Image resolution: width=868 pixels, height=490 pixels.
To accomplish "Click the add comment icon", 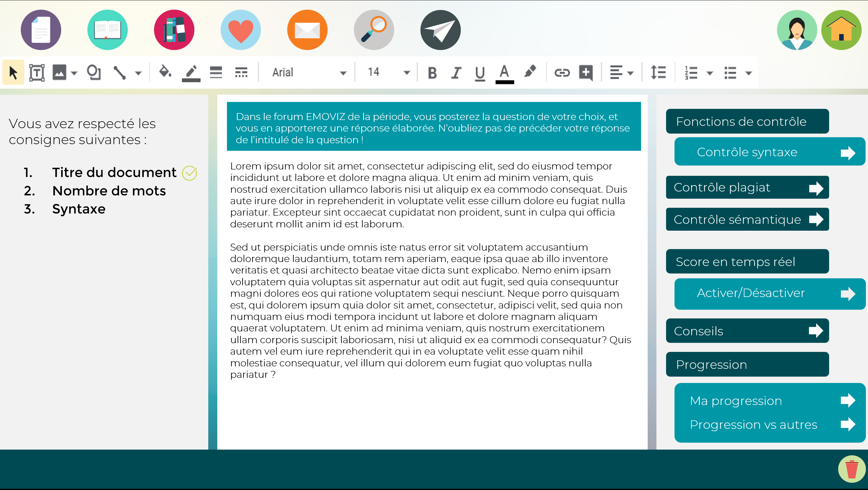I will point(586,72).
